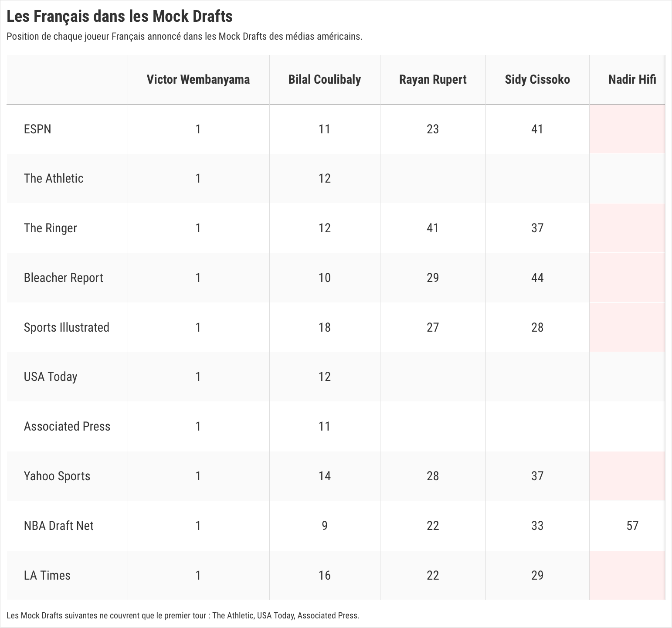Select the Rayan Rupert column header
The width and height of the screenshot is (672, 628).
point(432,80)
